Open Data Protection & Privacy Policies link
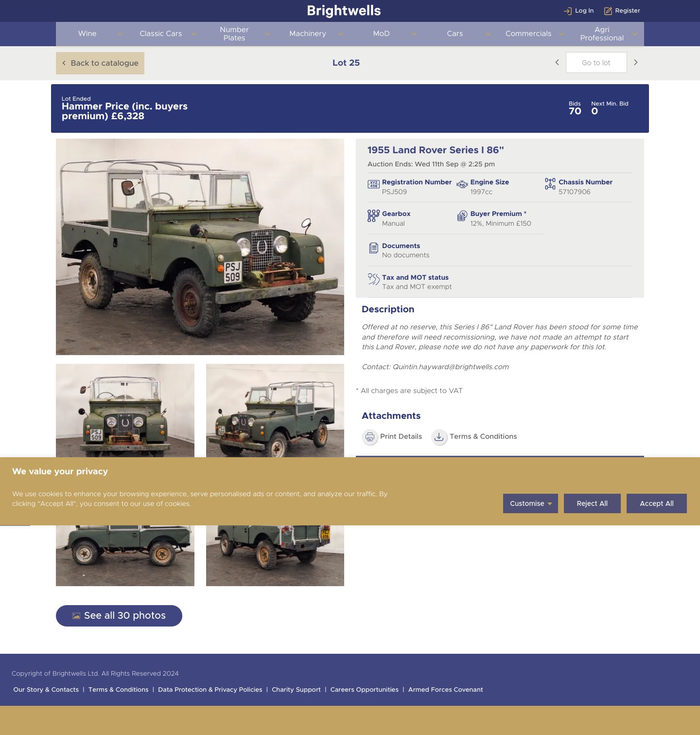This screenshot has width=700, height=735. tap(210, 690)
